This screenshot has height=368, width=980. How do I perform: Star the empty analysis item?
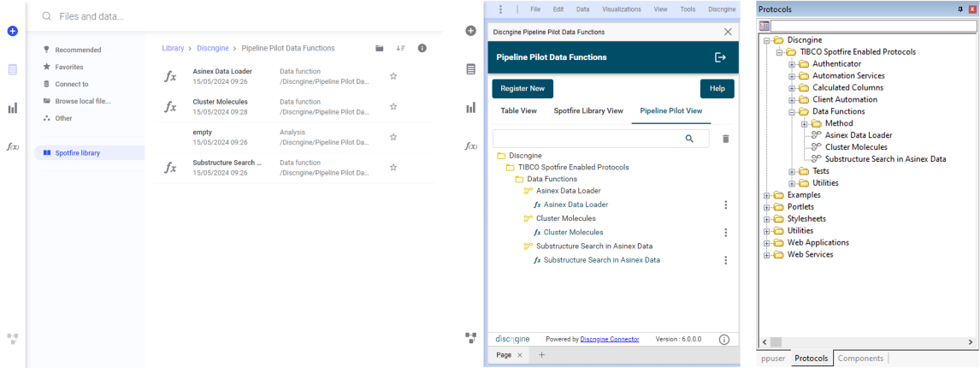coord(393,137)
